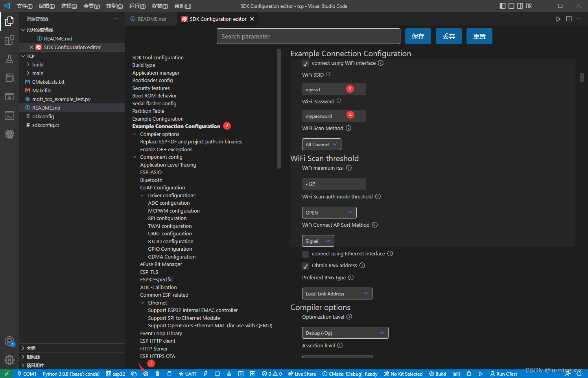The height and width of the screenshot is (378, 588).
Task: Open the Extensions view in activity bar
Action: tap(9, 40)
